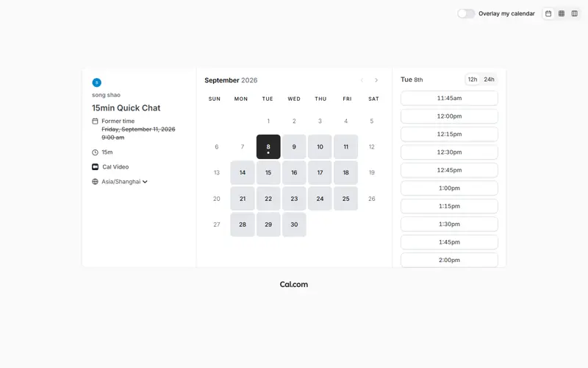This screenshot has height=368, width=588.
Task: Click the Cal Video camera icon
Action: [x=96, y=167]
